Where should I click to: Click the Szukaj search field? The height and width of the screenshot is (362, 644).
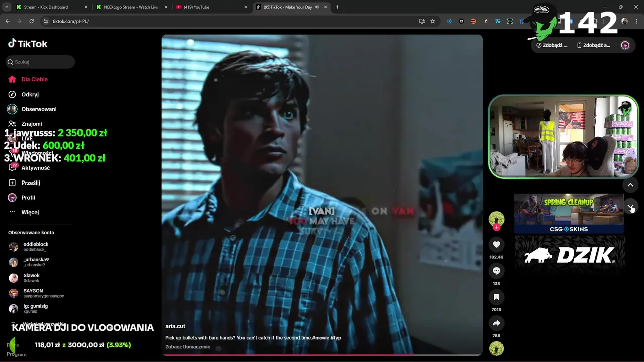[40, 62]
